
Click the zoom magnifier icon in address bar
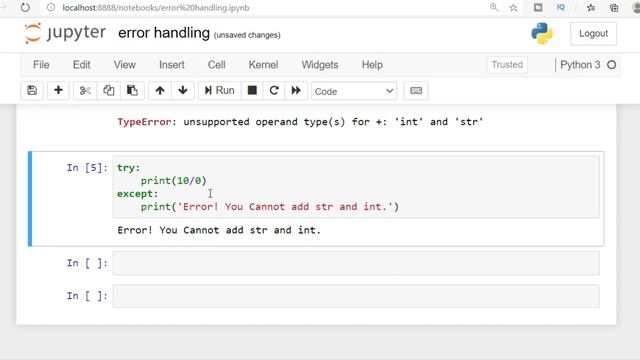(494, 7)
